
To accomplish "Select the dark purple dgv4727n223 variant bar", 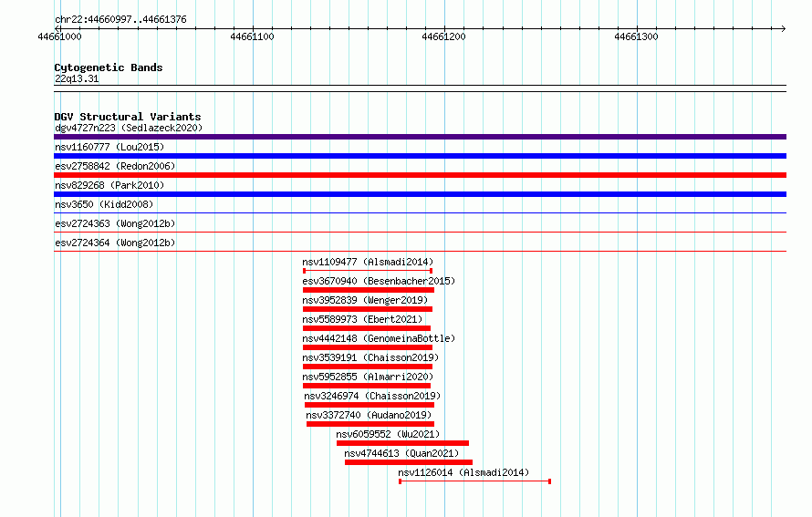I will tap(420, 137).
